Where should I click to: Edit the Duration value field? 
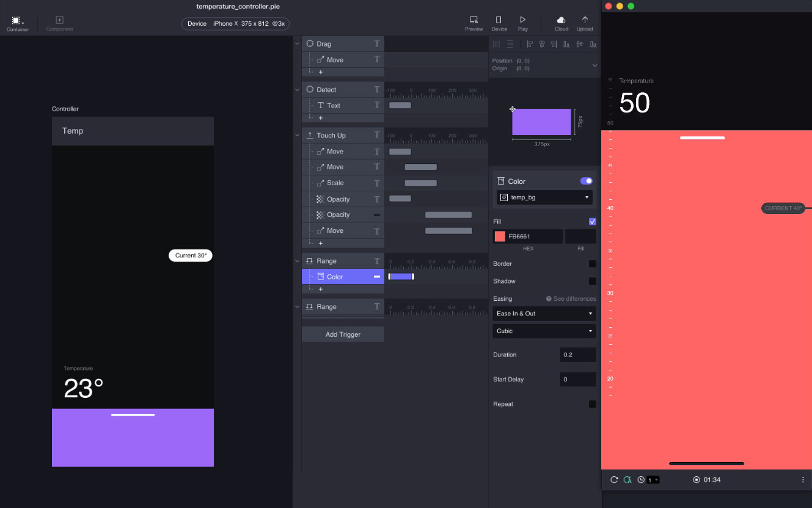click(577, 355)
